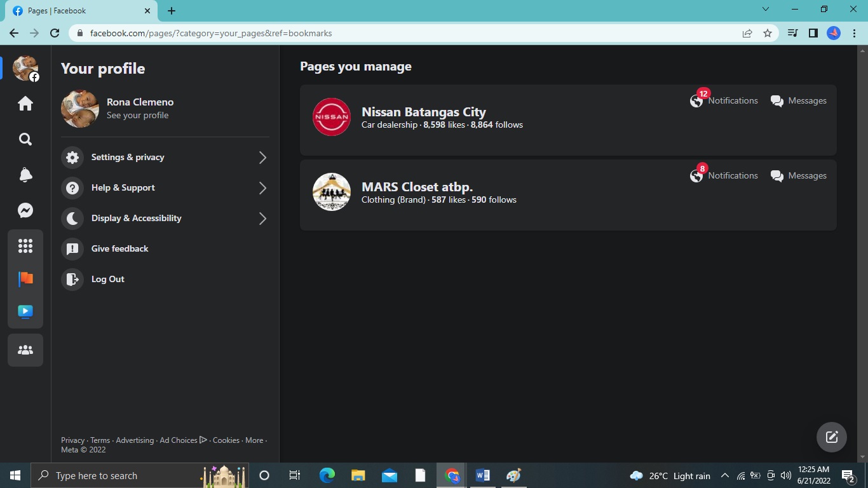This screenshot has width=868, height=488.
Task: Open the Windows notification center icon
Action: 848,475
